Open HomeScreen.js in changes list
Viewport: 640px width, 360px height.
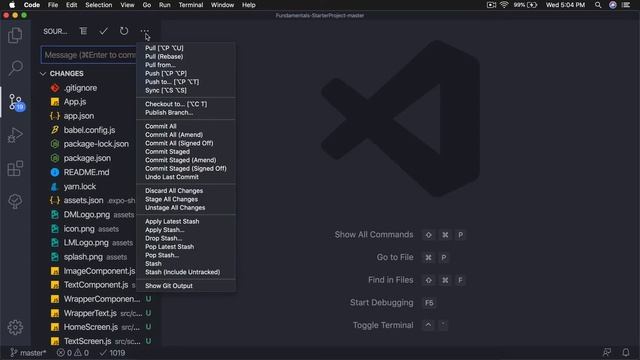pos(91,327)
